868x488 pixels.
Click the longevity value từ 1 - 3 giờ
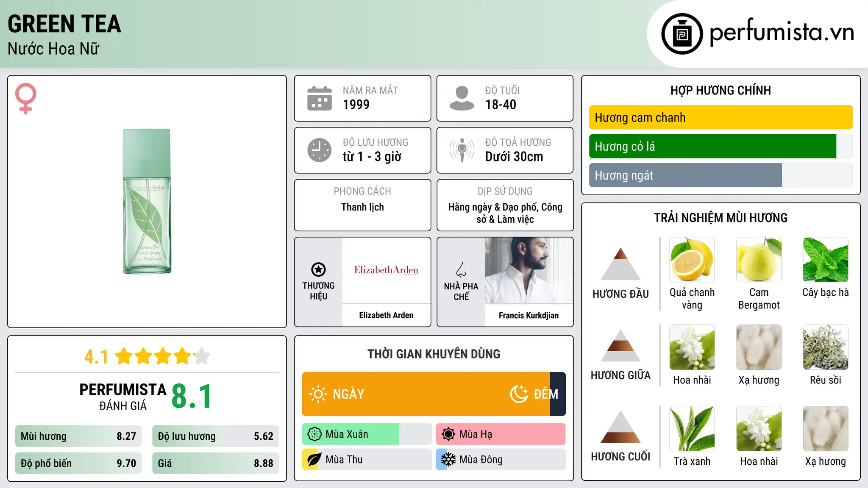372,157
